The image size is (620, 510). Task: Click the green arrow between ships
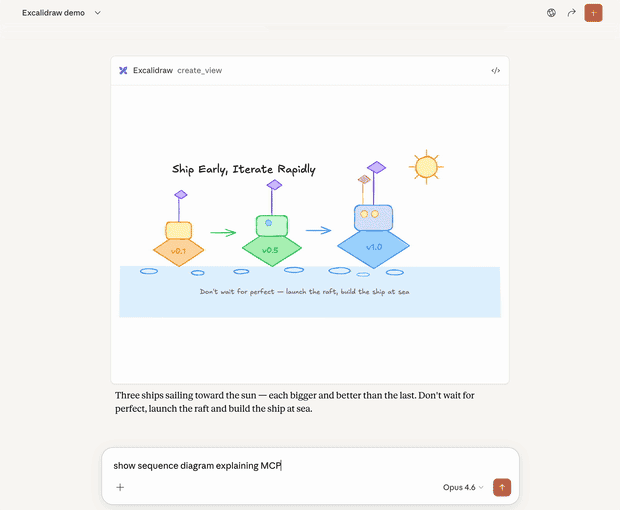(223, 233)
